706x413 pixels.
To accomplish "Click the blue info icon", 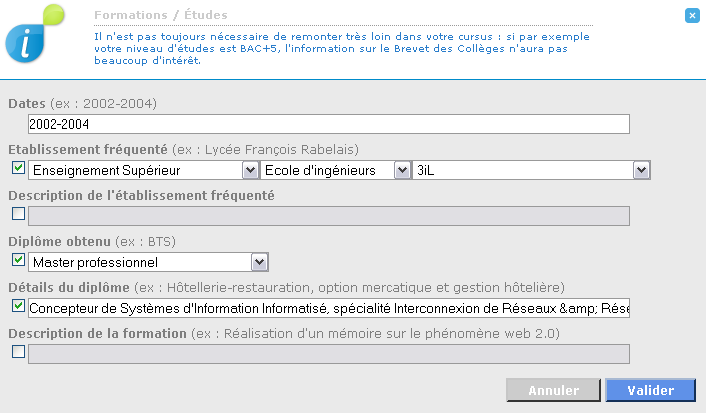I will pos(25,43).
